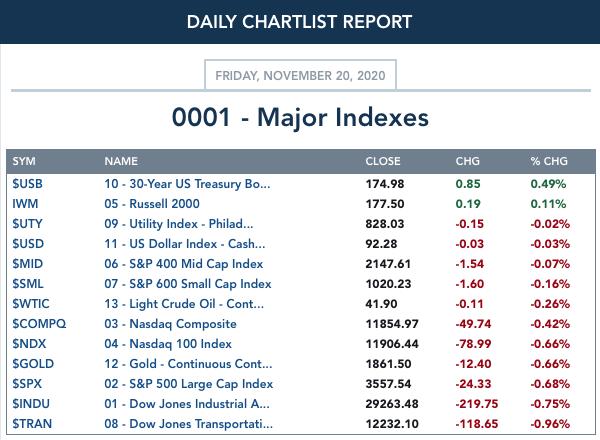Open the $SML symbol link
Image resolution: width=600 pixels, height=440 pixels.
(x=28, y=284)
